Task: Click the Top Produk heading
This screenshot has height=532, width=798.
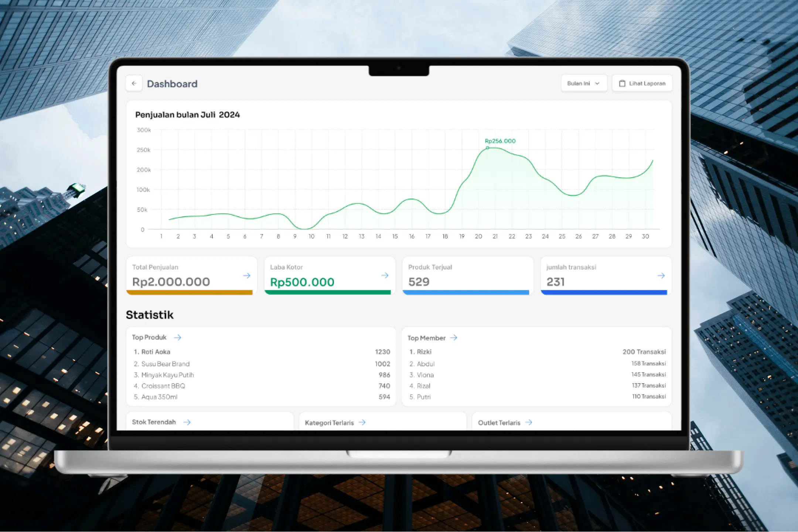Action: click(x=149, y=337)
